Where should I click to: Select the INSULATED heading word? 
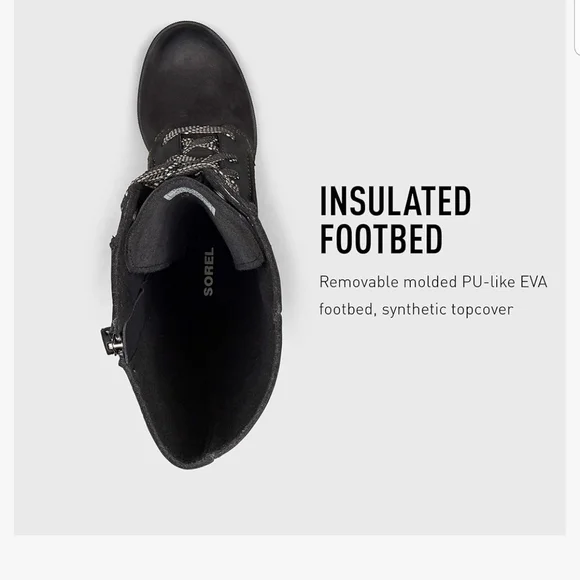coord(395,201)
